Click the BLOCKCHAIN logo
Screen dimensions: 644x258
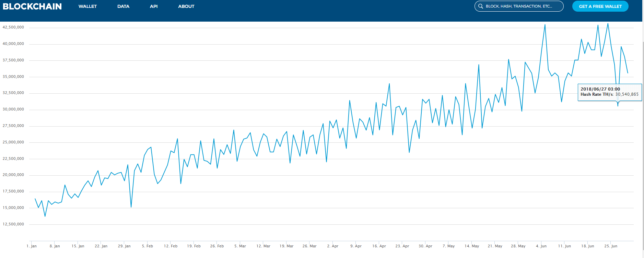pyautogui.click(x=32, y=7)
